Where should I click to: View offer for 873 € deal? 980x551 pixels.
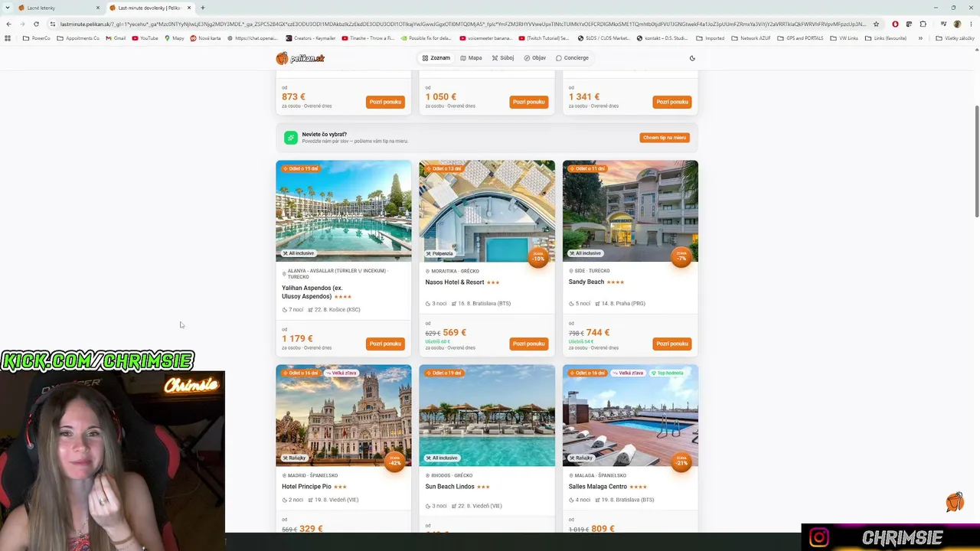pos(385,102)
